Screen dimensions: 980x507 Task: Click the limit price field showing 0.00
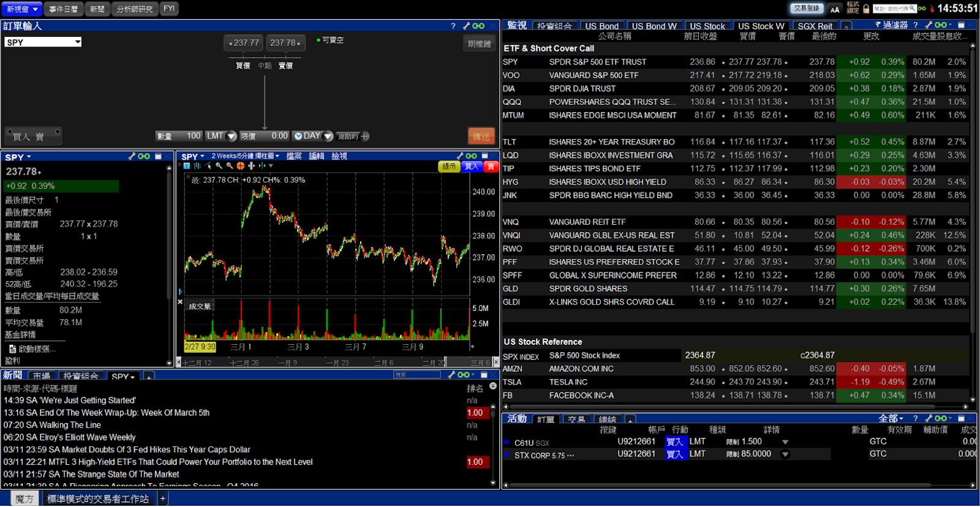click(x=265, y=136)
